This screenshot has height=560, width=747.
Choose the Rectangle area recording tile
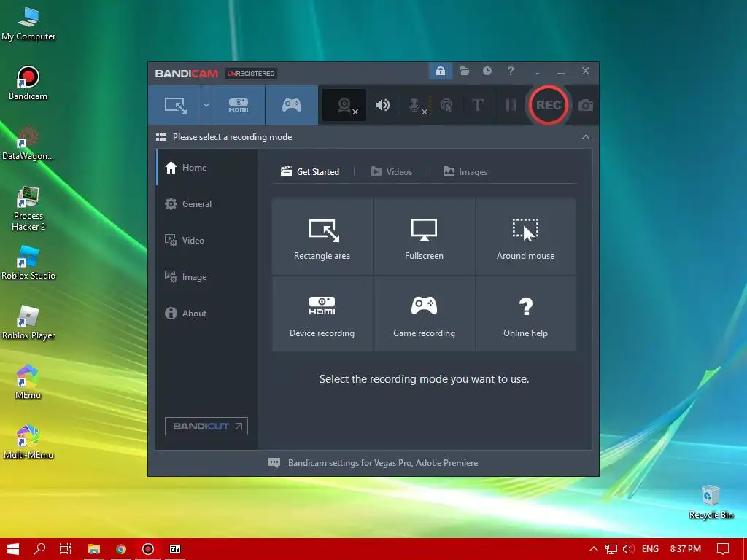(322, 237)
